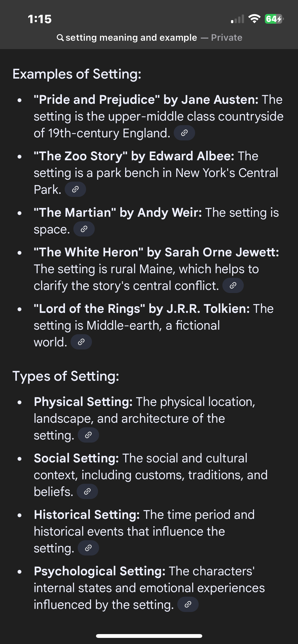Tap the search query text in address bar

point(131,38)
